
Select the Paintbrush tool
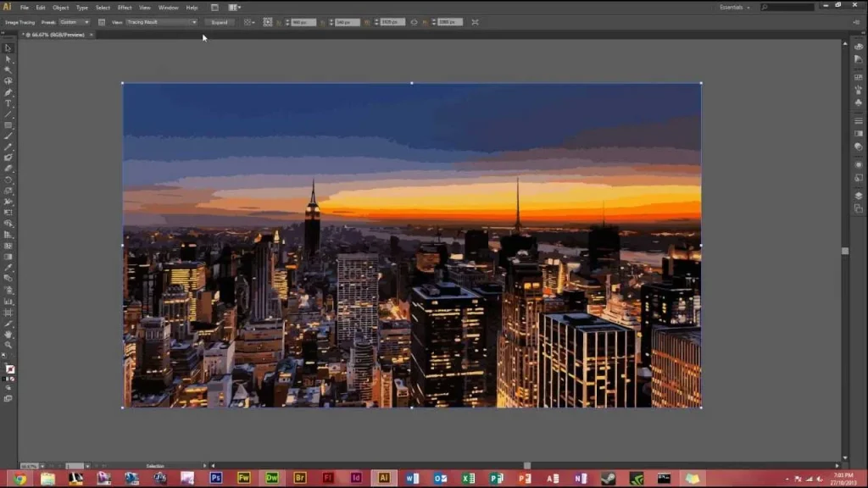(8, 136)
